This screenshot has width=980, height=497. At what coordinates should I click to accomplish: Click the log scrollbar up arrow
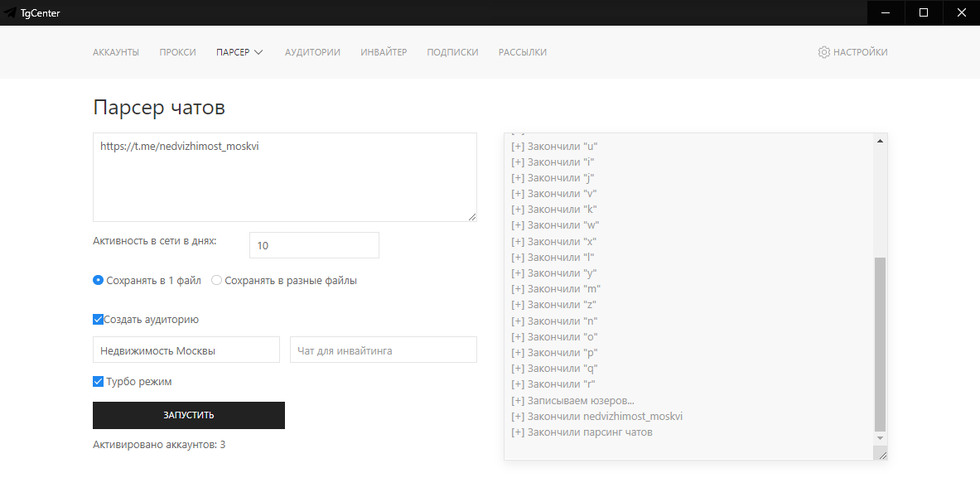click(x=880, y=141)
